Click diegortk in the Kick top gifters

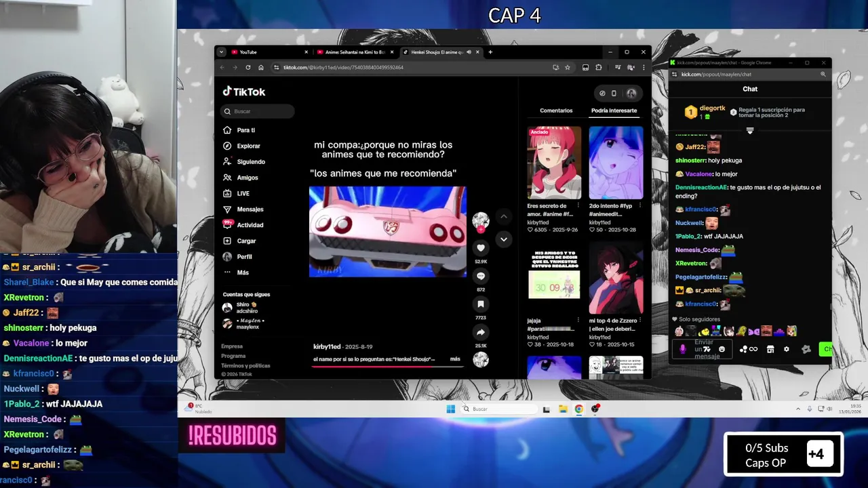(713, 108)
